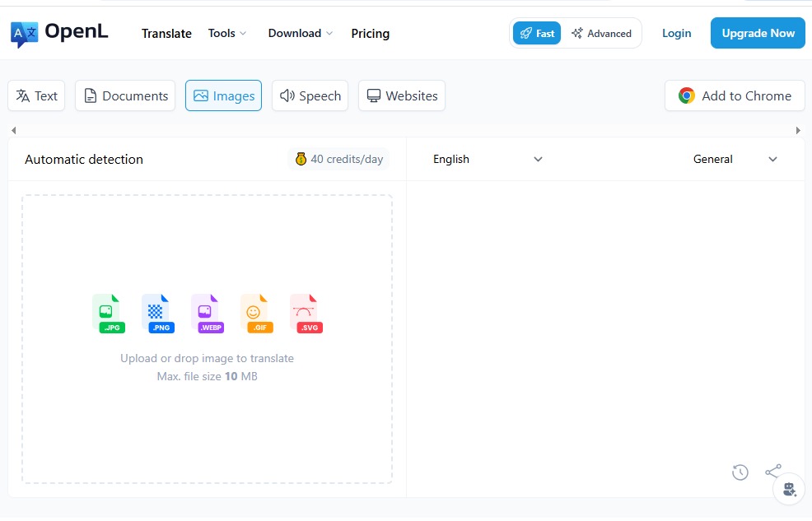The image size is (812, 521).
Task: Expand the Tools menu
Action: 227,34
